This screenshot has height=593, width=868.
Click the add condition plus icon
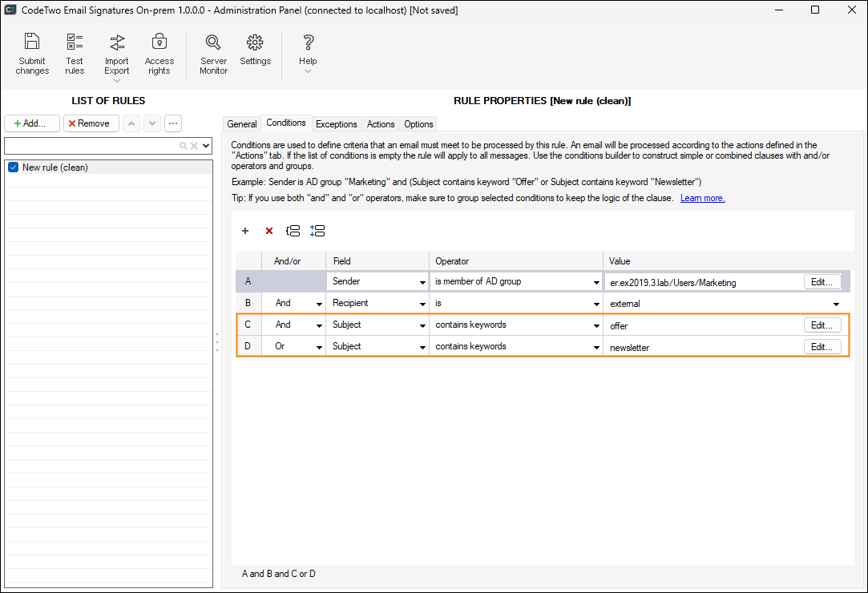tap(245, 231)
